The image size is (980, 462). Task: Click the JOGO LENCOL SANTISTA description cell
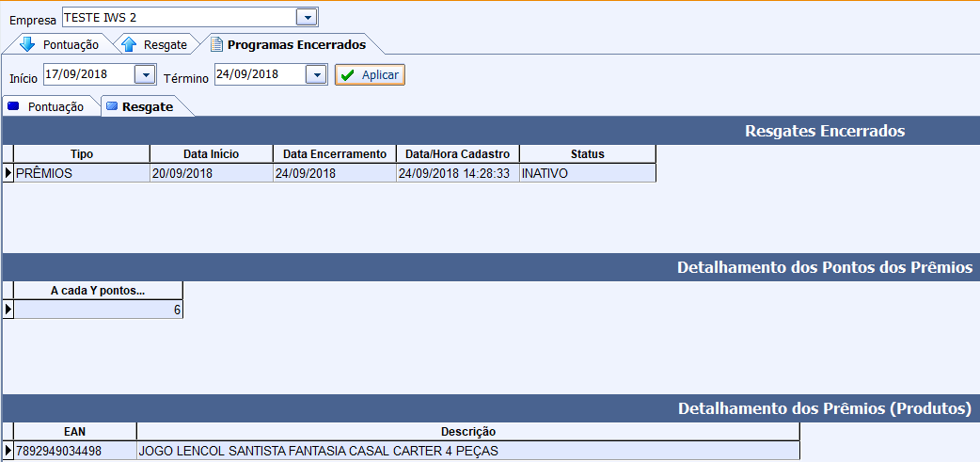pos(467,451)
